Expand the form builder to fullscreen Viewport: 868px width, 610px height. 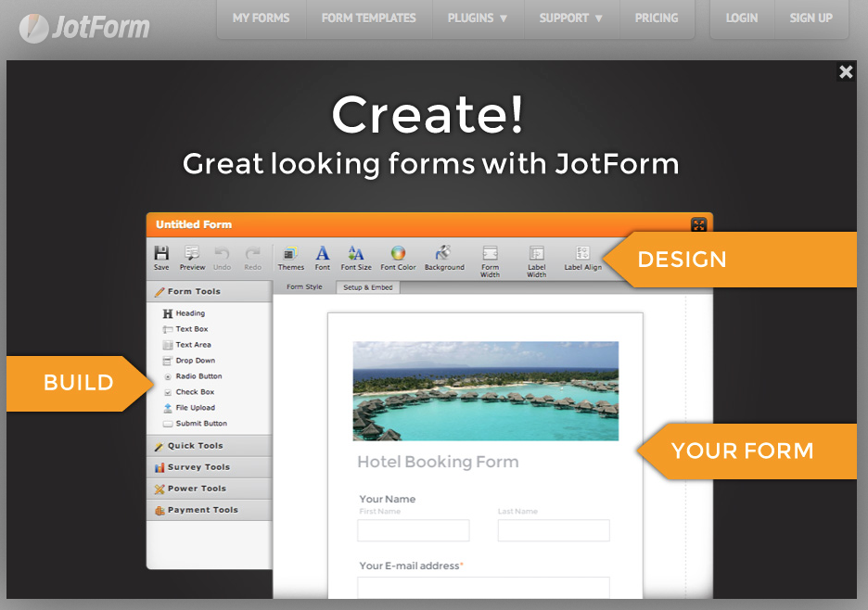coord(698,224)
